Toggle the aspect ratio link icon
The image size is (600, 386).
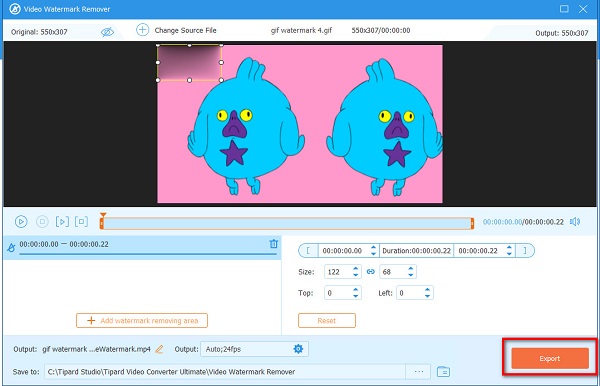tap(370, 272)
